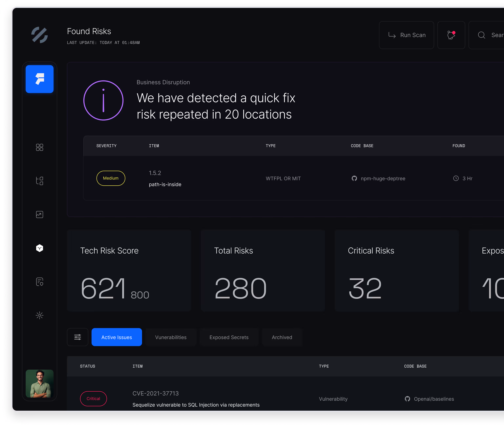Switch to the Active Issues tab
The image size is (504, 427).
tap(116, 337)
